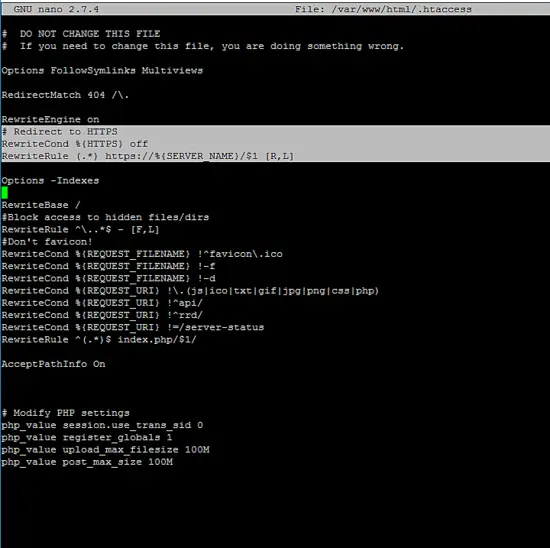Viewport: 550px width, 548px height.
Task: Click the '#Don't favicon!' comment line
Action: [47, 242]
